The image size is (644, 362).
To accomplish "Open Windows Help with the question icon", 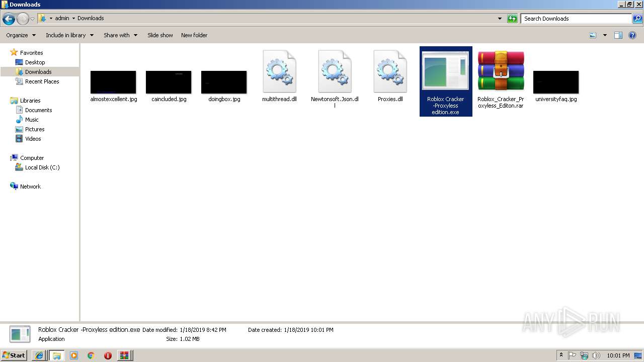I will [x=632, y=35].
